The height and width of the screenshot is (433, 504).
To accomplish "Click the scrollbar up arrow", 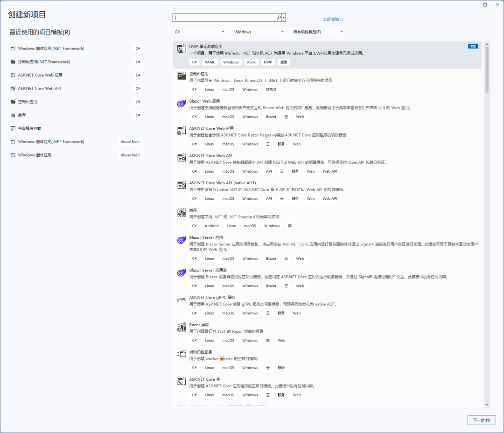I will click(487, 44).
